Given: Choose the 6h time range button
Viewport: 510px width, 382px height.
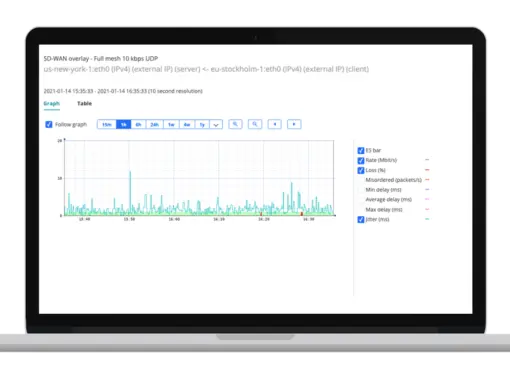Looking at the screenshot, I should [x=138, y=125].
